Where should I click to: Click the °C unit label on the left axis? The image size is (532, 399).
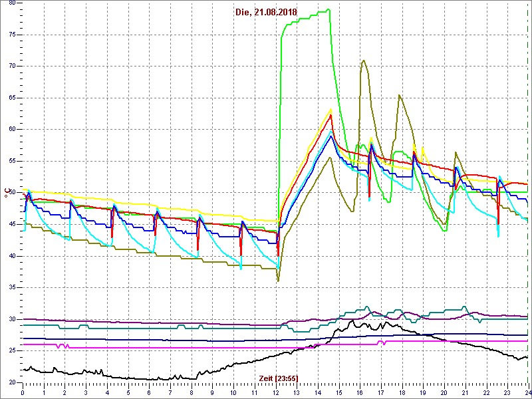(x=9, y=194)
